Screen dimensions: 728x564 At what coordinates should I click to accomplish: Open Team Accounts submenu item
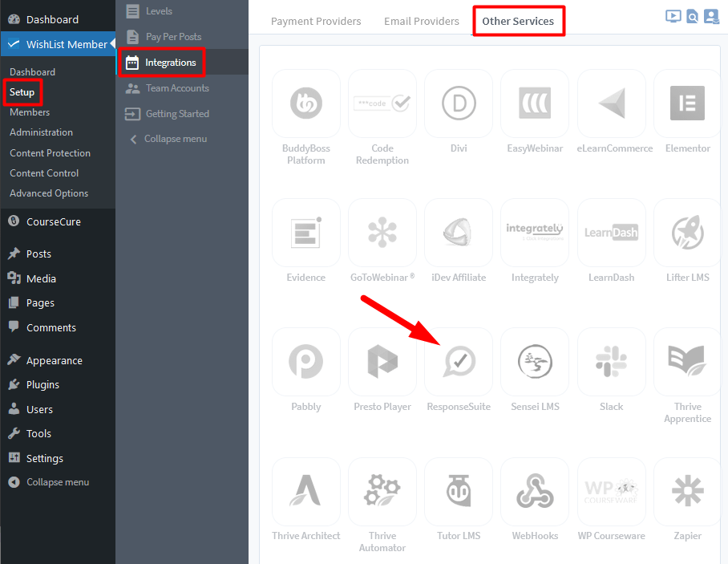click(182, 88)
